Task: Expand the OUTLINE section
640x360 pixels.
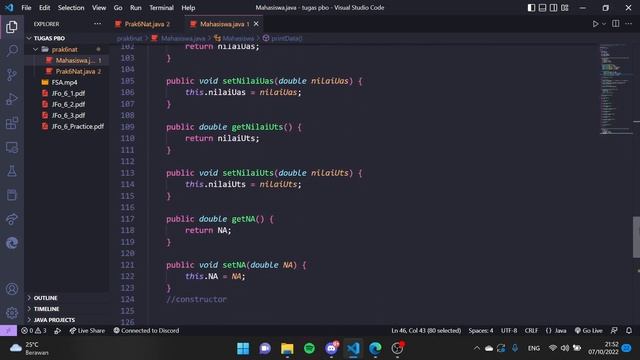Action: click(x=45, y=298)
